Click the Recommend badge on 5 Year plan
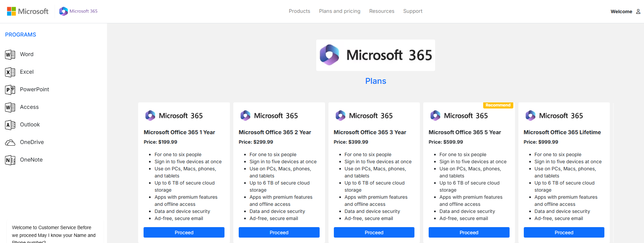 pyautogui.click(x=498, y=105)
